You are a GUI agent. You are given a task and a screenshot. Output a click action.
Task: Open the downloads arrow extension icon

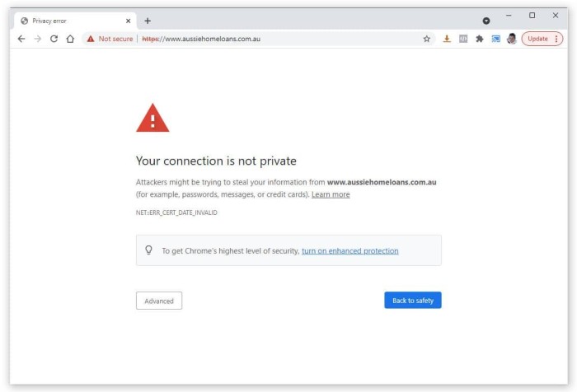pos(447,39)
